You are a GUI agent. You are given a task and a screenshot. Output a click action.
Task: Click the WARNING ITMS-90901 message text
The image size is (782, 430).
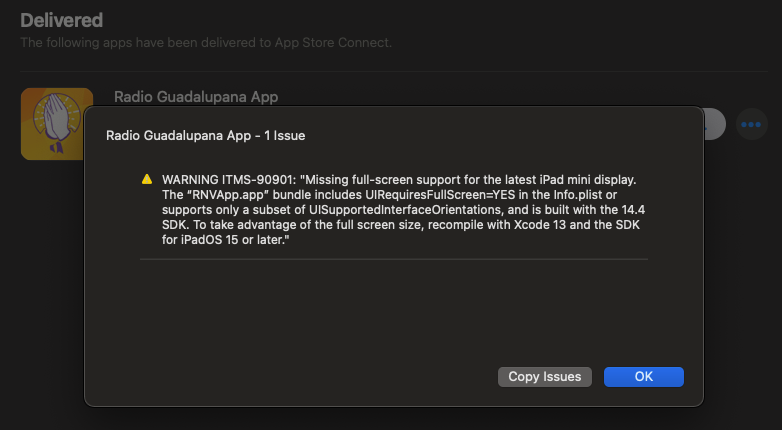[403, 210]
